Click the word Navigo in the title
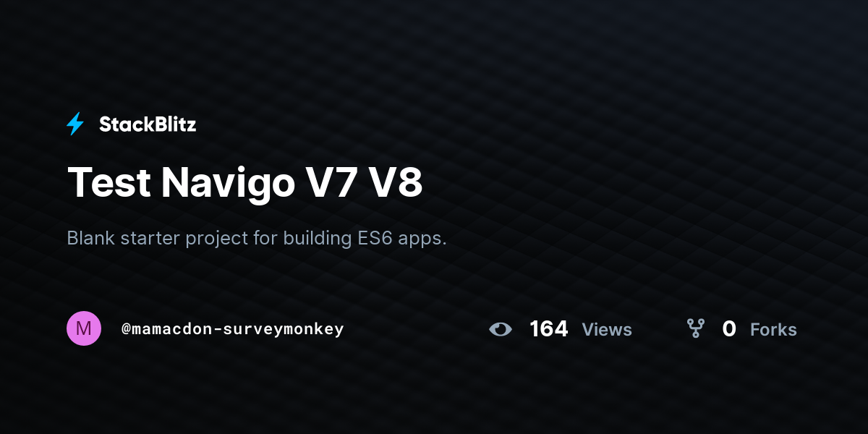 [228, 183]
